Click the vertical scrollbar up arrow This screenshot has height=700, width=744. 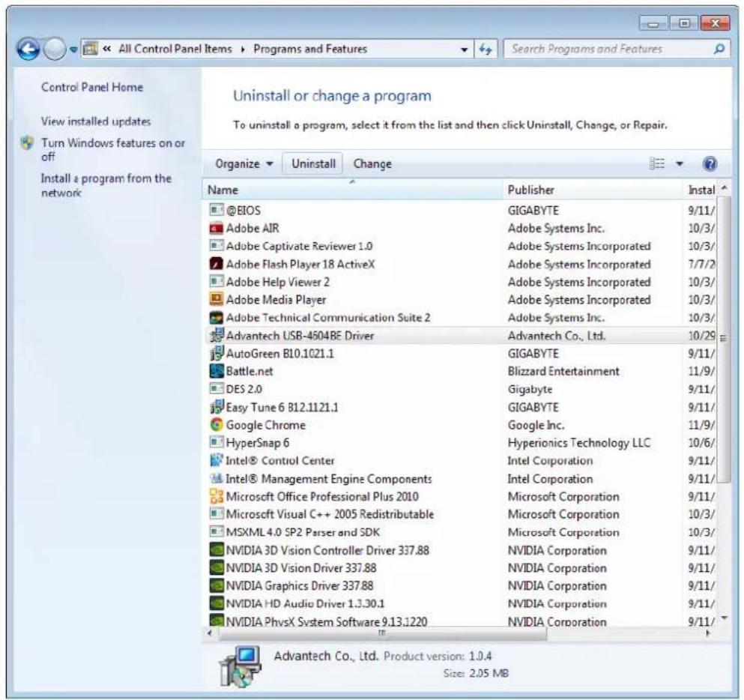[x=724, y=187]
